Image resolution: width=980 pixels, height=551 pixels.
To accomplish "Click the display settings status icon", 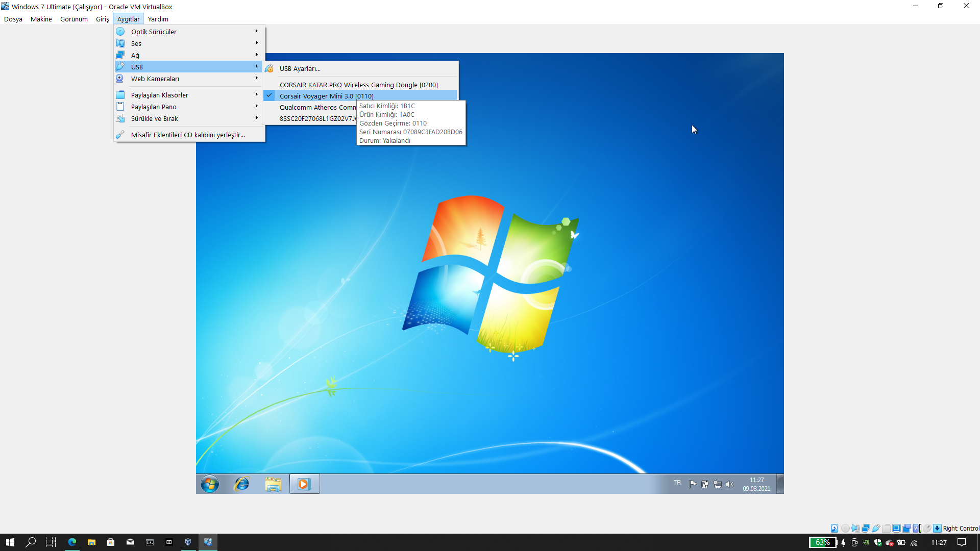I will pos(896,528).
